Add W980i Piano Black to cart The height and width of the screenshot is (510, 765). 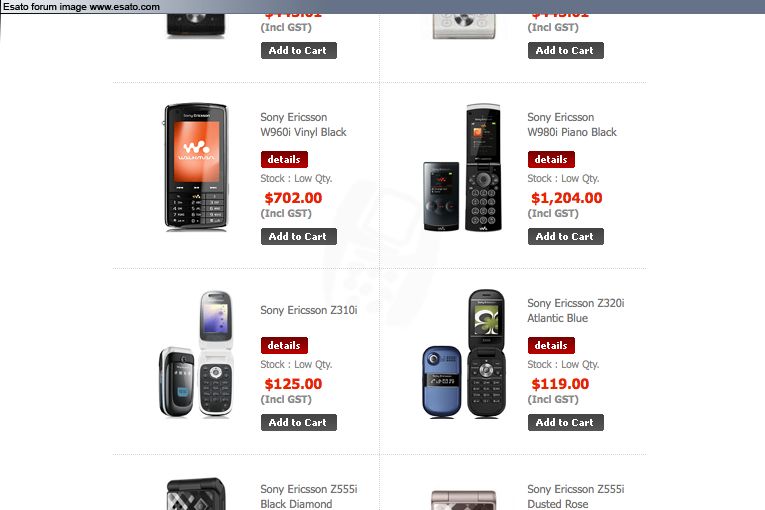pos(565,237)
